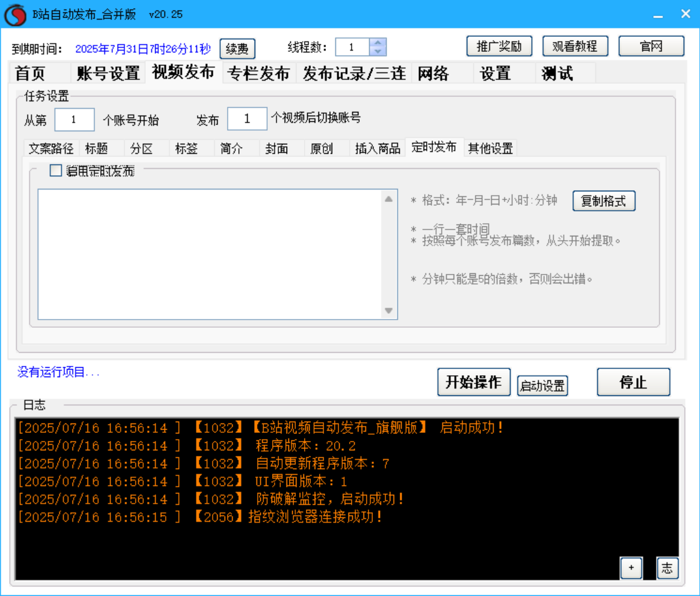Open the 其他设置 sub-tab
The width and height of the screenshot is (700, 596).
pyautogui.click(x=490, y=148)
